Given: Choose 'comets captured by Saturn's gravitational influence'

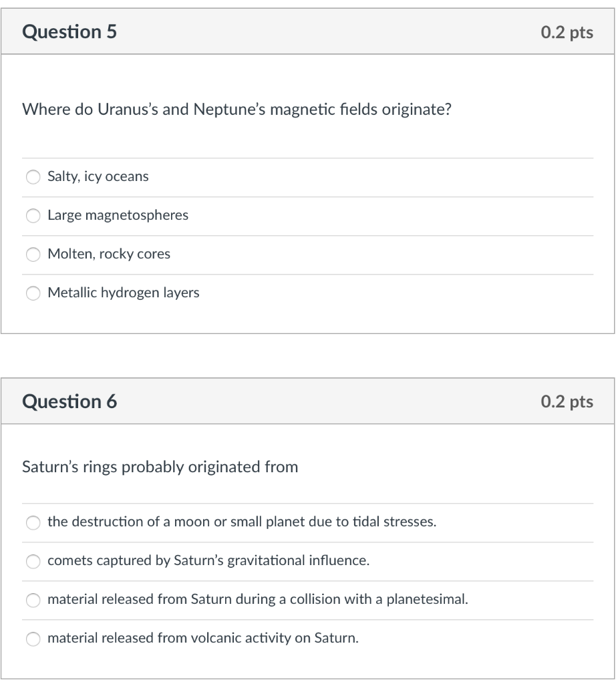Looking at the screenshot, I should (x=33, y=561).
